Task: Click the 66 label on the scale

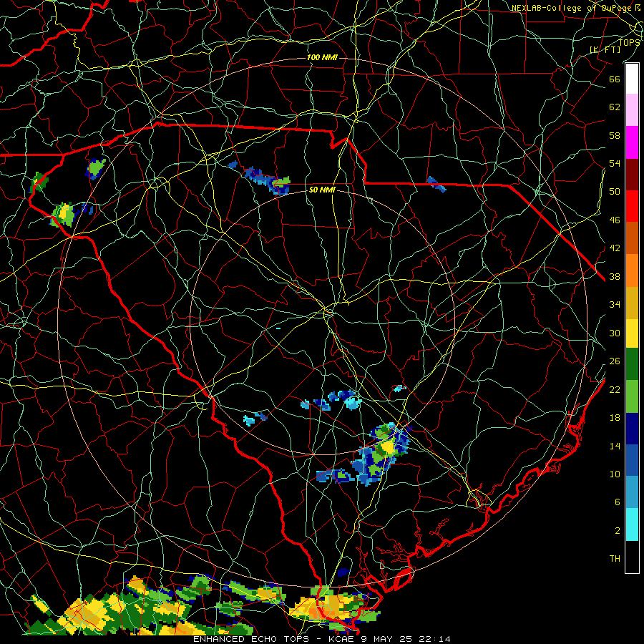Action: click(615, 79)
